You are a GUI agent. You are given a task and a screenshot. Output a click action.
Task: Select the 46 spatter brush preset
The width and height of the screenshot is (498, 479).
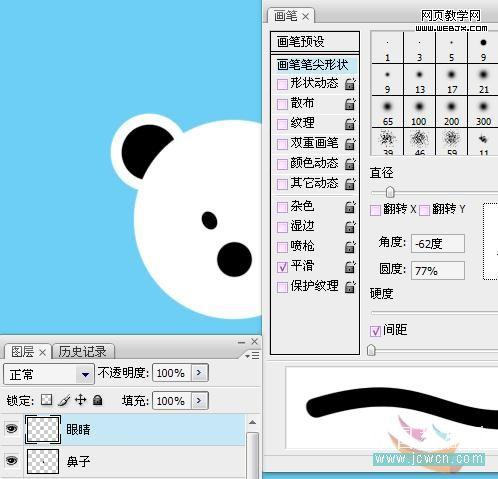coord(419,142)
